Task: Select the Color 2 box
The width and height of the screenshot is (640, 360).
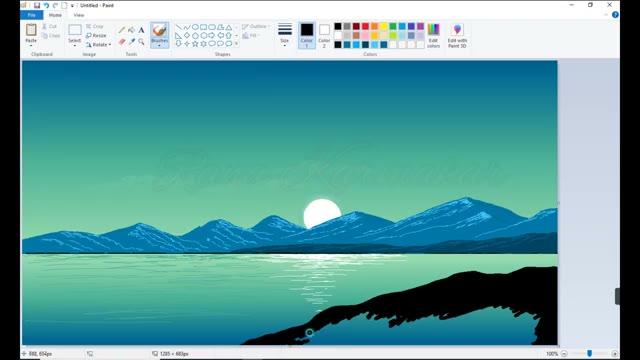Action: point(324,36)
